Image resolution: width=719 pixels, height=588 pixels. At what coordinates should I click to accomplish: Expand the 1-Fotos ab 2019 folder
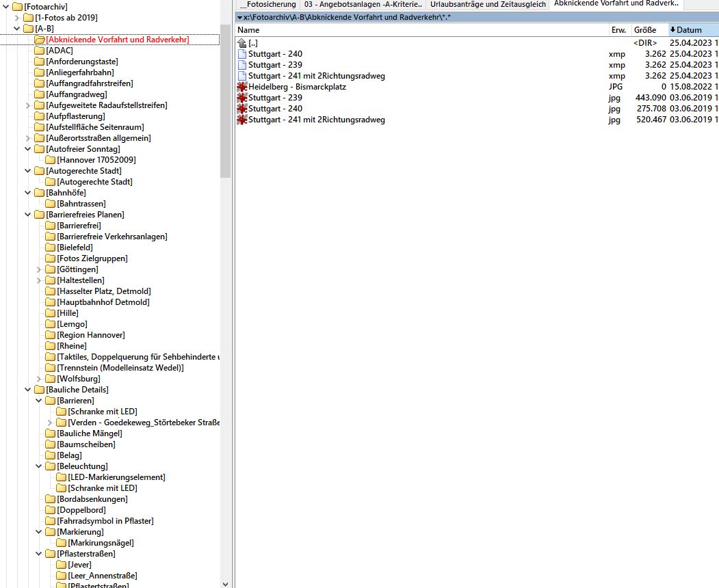[x=17, y=17]
